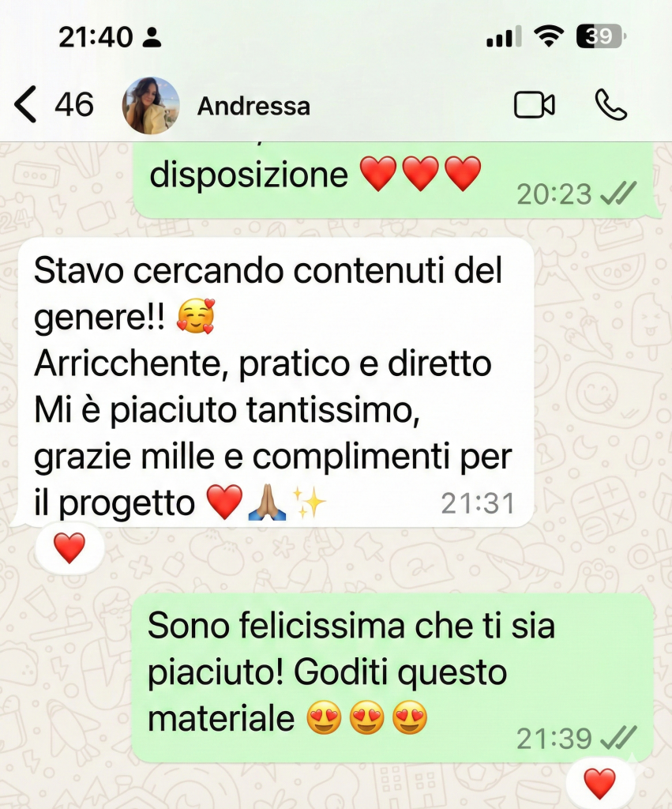The image size is (672, 809).
Task: Go back using the chevron arrow
Action: point(25,104)
